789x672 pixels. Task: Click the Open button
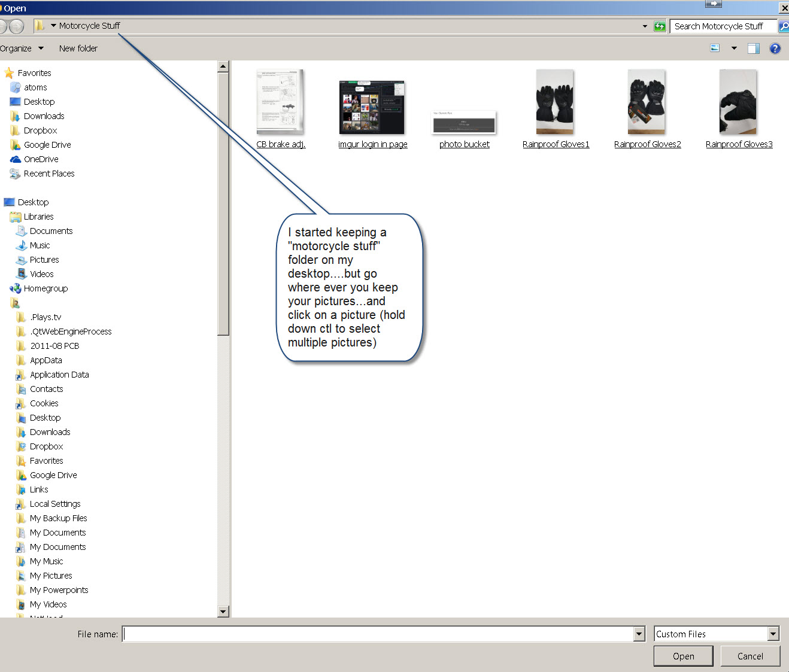pyautogui.click(x=684, y=656)
